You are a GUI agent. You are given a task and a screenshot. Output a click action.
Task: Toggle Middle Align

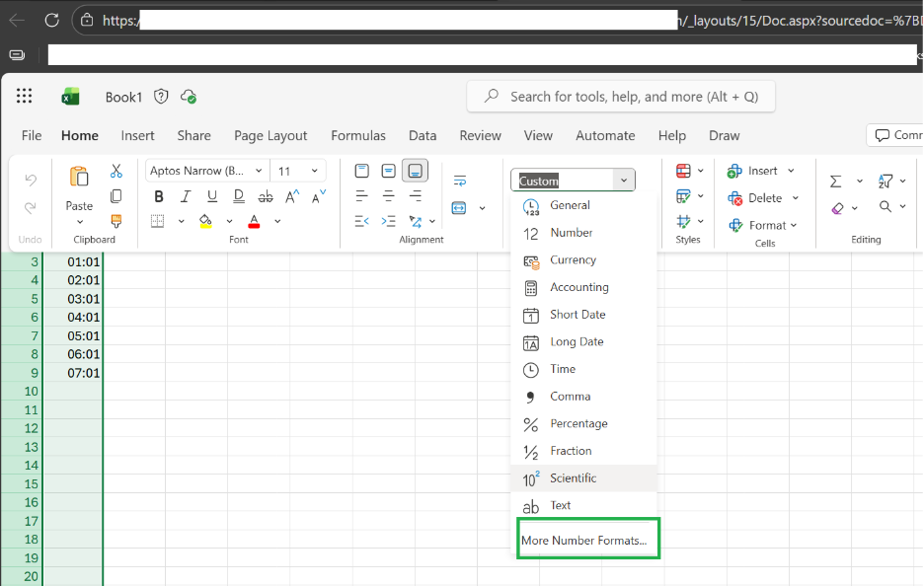pos(388,171)
